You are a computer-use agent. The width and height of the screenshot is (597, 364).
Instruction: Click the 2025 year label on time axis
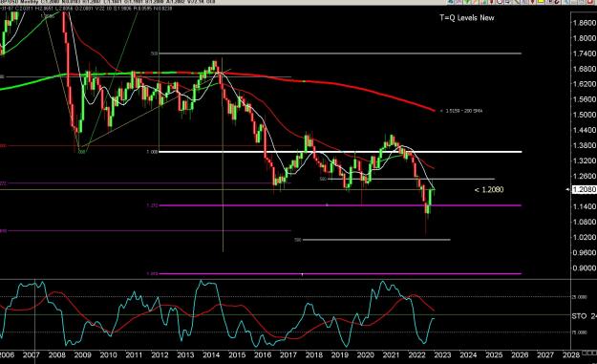494,354
